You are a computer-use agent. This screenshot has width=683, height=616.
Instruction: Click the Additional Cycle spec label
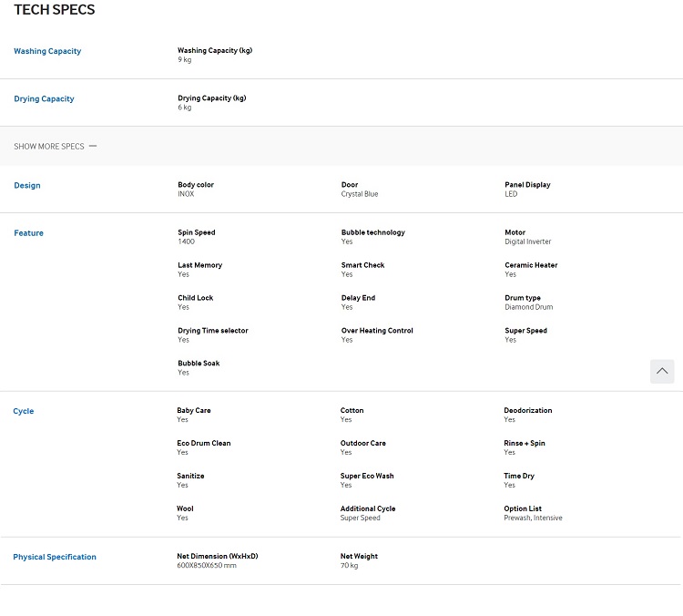368,508
